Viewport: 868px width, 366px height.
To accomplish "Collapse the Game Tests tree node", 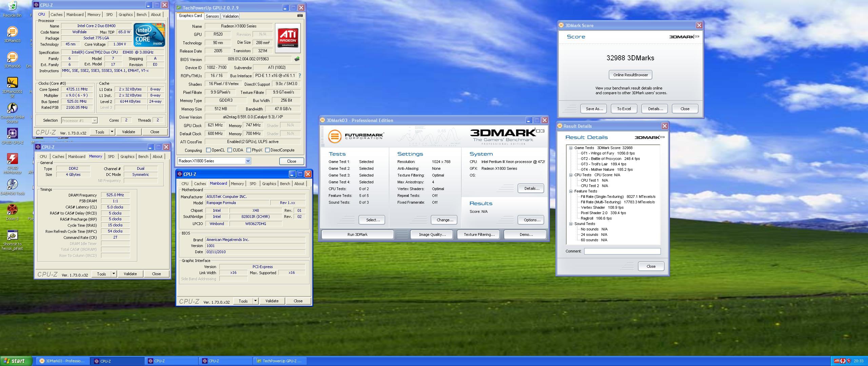I will coord(571,148).
